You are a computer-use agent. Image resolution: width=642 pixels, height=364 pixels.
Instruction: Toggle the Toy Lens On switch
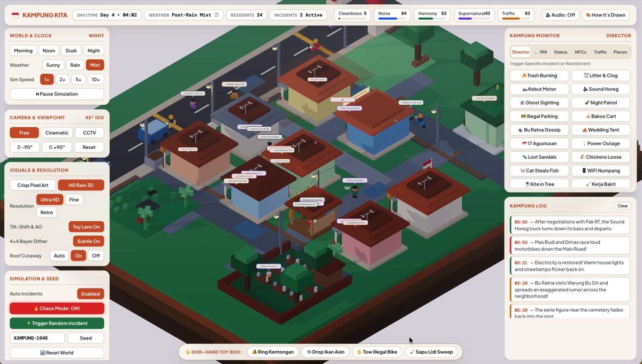pyautogui.click(x=86, y=227)
